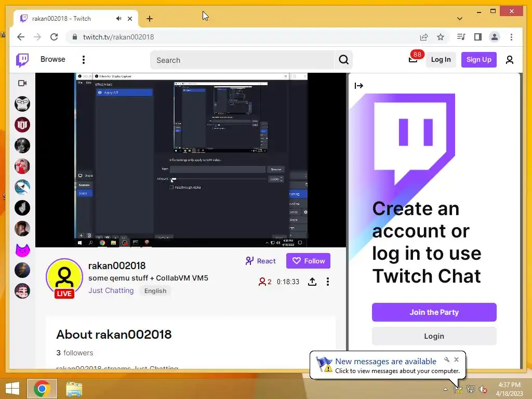Open the lightning bolt avatar channel in sidebar
The height and width of the screenshot is (399, 532).
click(x=22, y=270)
